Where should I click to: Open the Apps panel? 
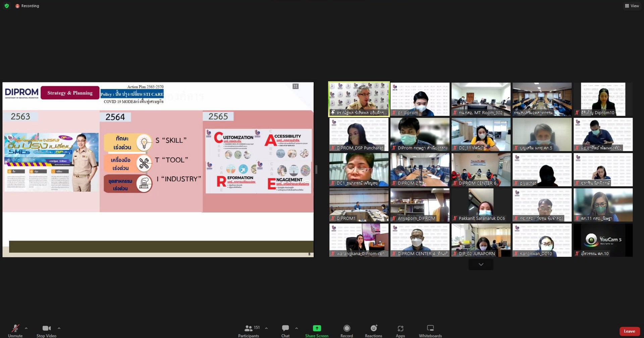400,331
